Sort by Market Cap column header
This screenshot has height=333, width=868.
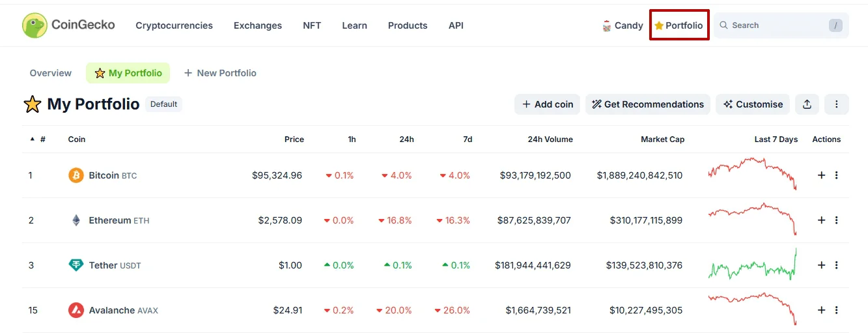click(x=662, y=139)
